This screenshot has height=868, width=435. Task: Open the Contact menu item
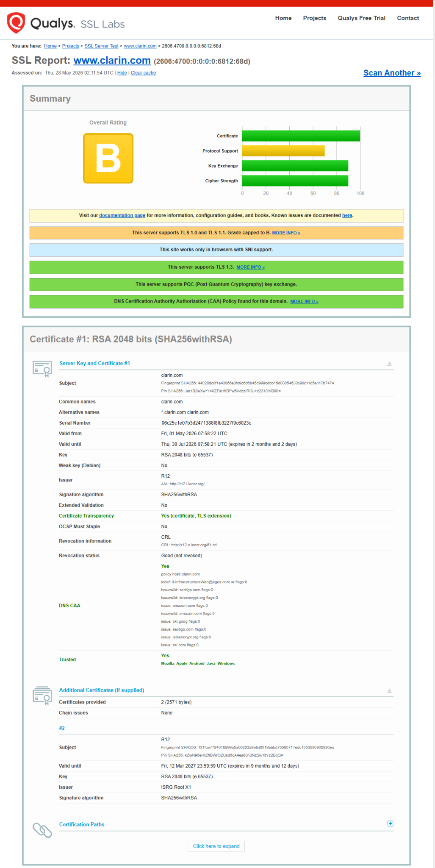pos(408,18)
